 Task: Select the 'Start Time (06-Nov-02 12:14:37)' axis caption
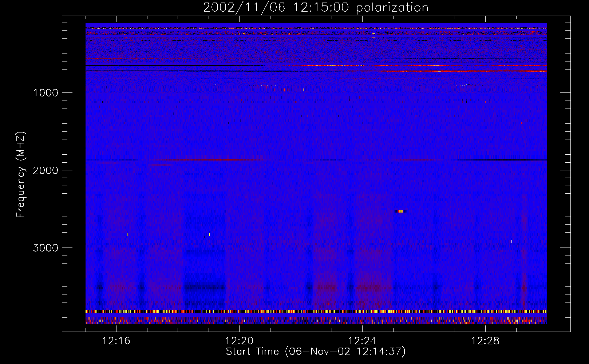pos(316,352)
